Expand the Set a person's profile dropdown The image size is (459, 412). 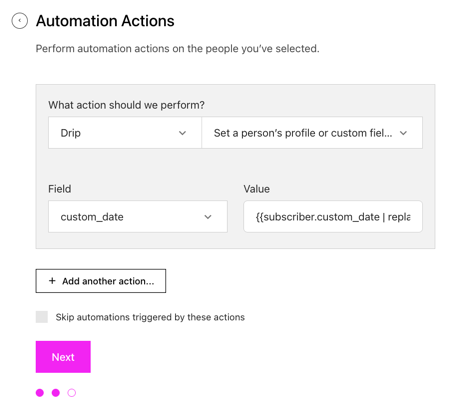coord(312,133)
